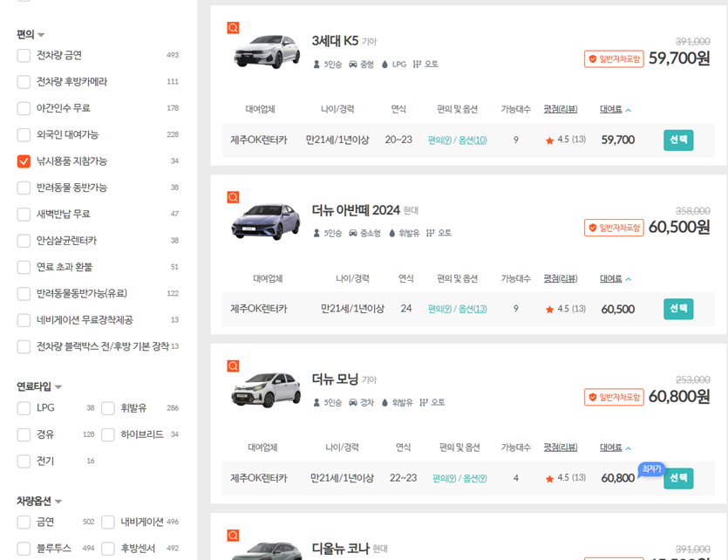Open magnifier icon on 더뉴 모닝 card
The image size is (728, 560).
233,365
